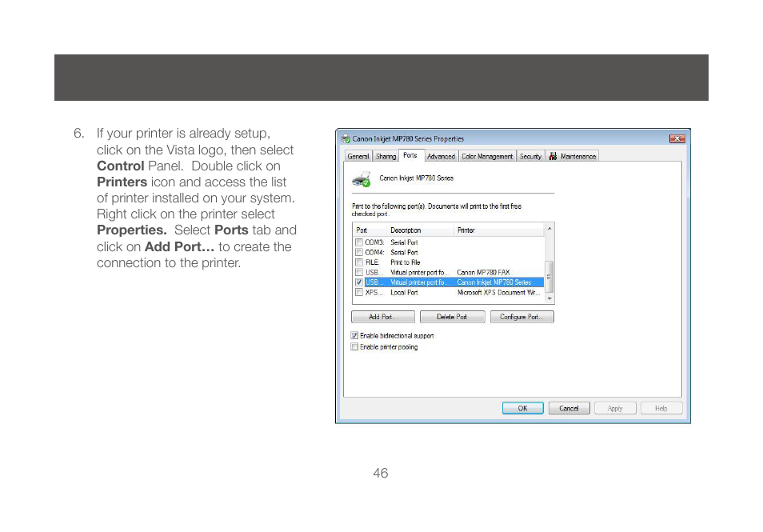Click the Add Port button
This screenshot has height=532, width=763.
point(383,317)
